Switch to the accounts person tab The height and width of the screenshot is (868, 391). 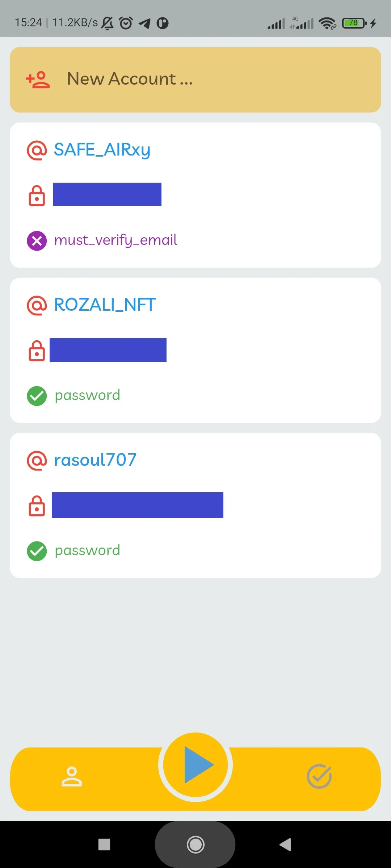pos(72,777)
